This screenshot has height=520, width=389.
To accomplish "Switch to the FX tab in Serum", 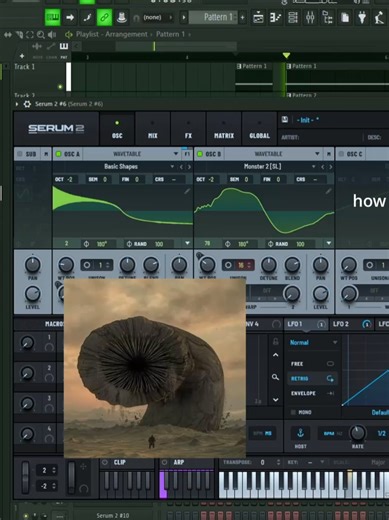I will tap(188, 129).
